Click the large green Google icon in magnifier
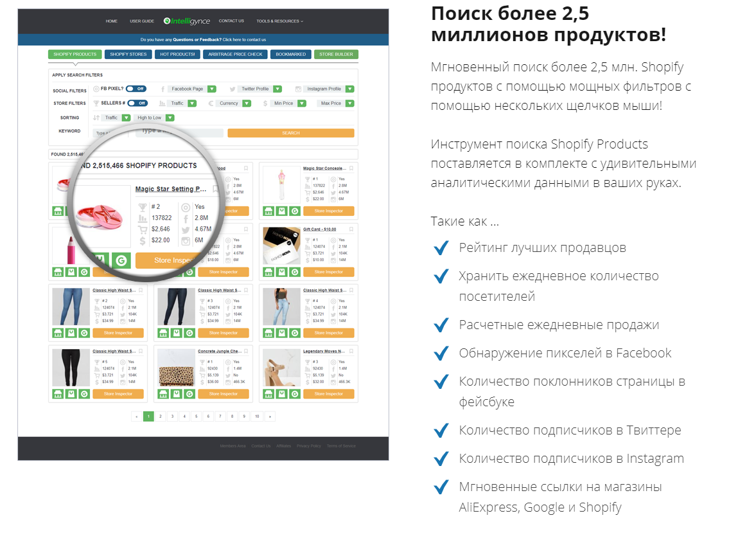This screenshot has height=547, width=756. point(121,260)
